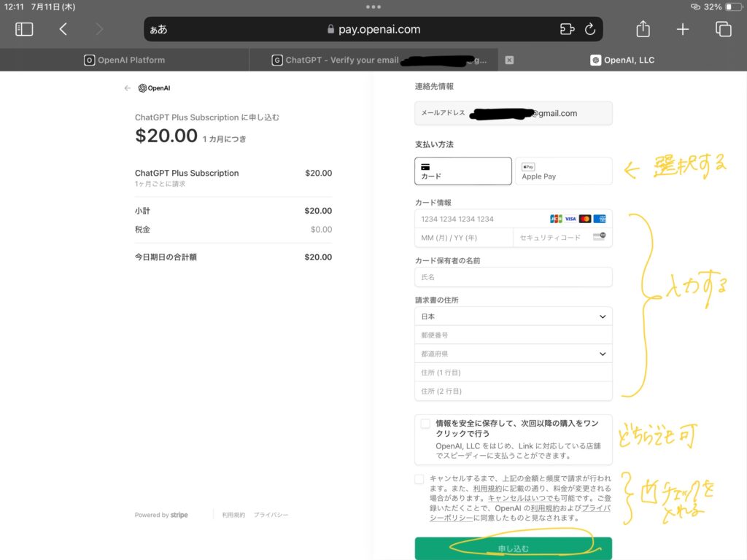Screen dimensions: 747x560
Task: Tap the battery status indicator
Action: pyautogui.click(x=734, y=7)
